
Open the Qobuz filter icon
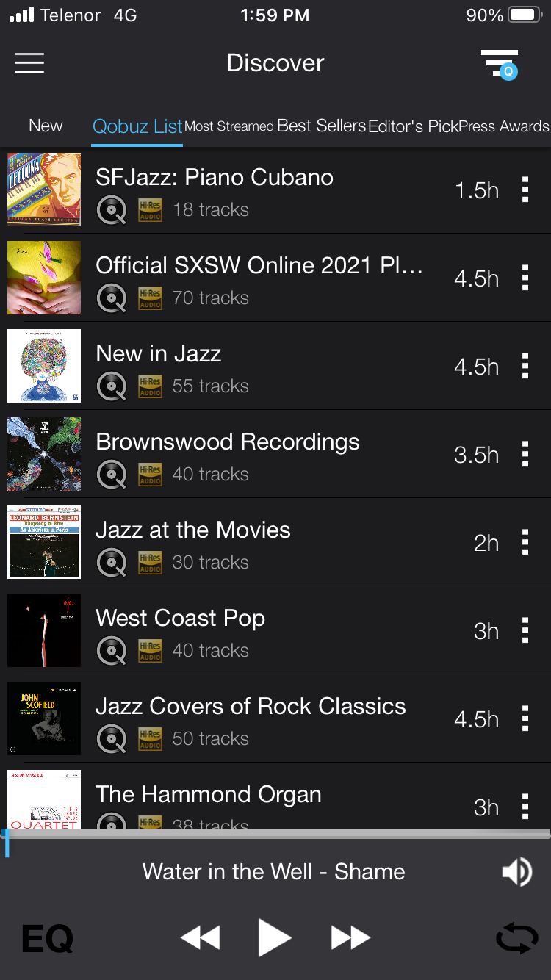tap(500, 63)
